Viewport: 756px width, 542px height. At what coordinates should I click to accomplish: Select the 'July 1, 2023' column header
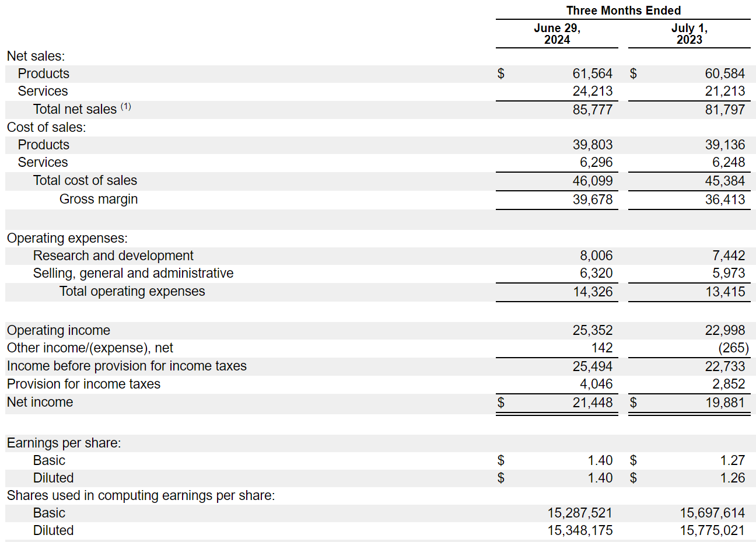tap(689, 34)
